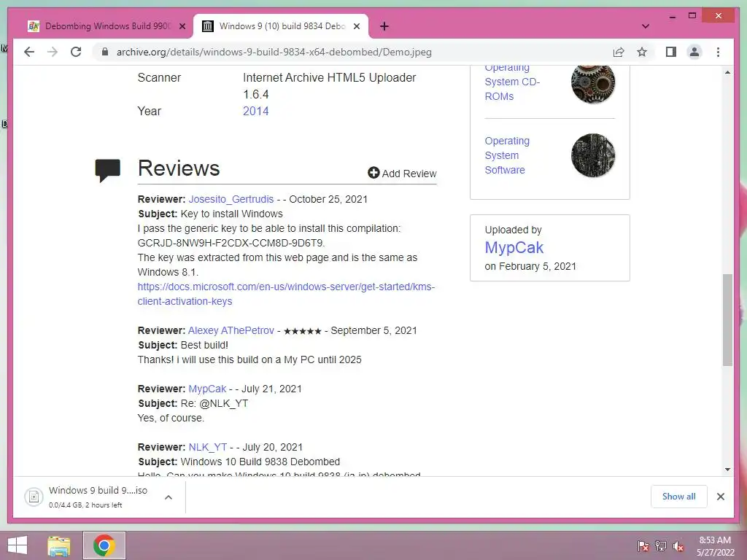Open reviewer MypCak profile link

[207, 389]
